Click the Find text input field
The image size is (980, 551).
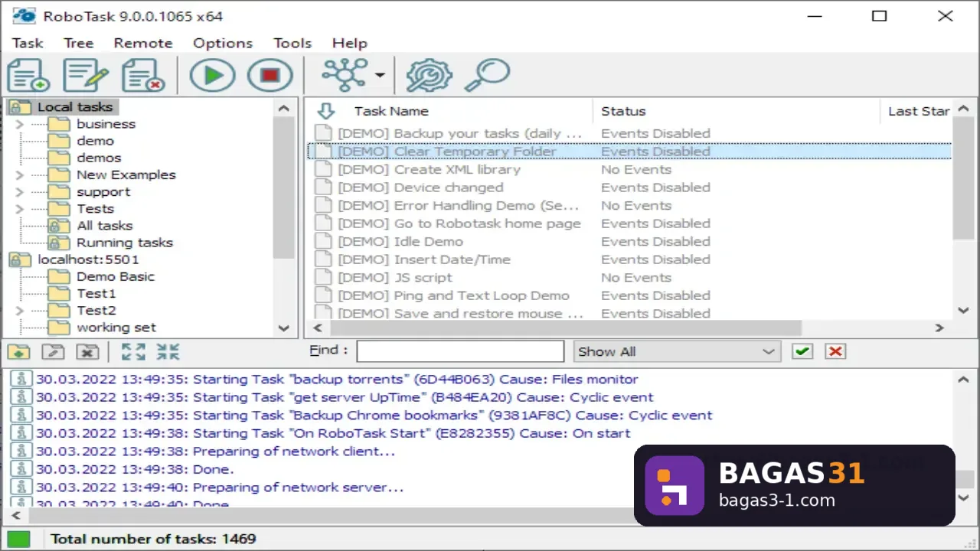pyautogui.click(x=460, y=351)
